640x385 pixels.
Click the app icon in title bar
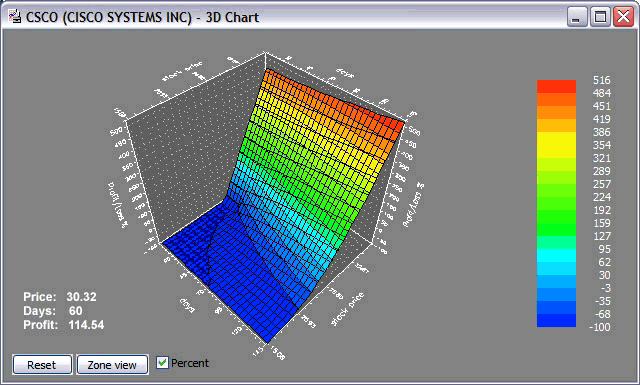15,17
